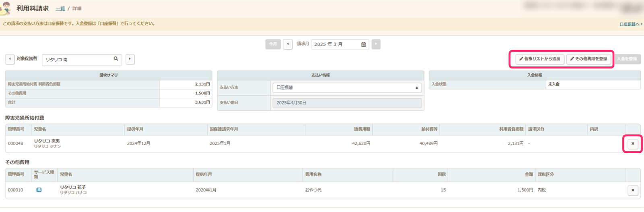Navigate to 一覧 in the breadcrumb
Image resolution: width=644 pixels, height=212 pixels.
(60, 8)
